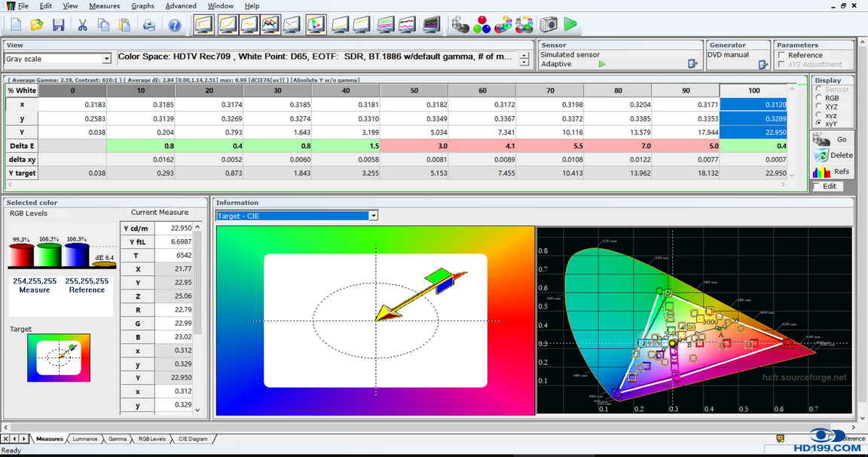Click the green play arrow in the main toolbar
868x457 pixels.
570,24
